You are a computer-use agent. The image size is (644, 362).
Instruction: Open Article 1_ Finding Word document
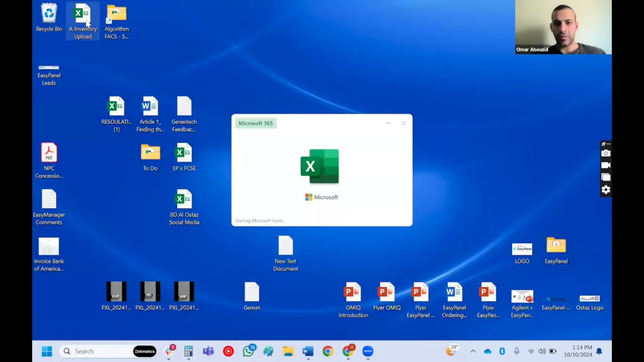click(x=150, y=115)
